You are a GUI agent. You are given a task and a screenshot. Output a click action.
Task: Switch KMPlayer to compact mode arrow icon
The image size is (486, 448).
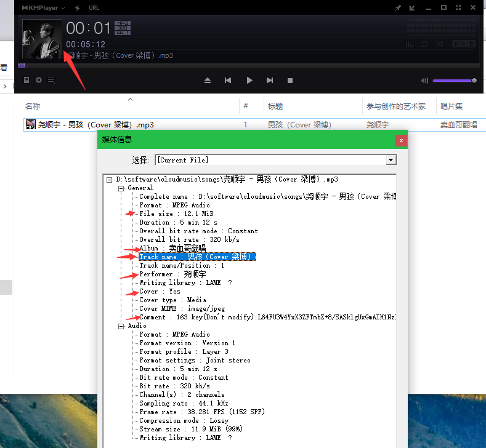coord(412,8)
